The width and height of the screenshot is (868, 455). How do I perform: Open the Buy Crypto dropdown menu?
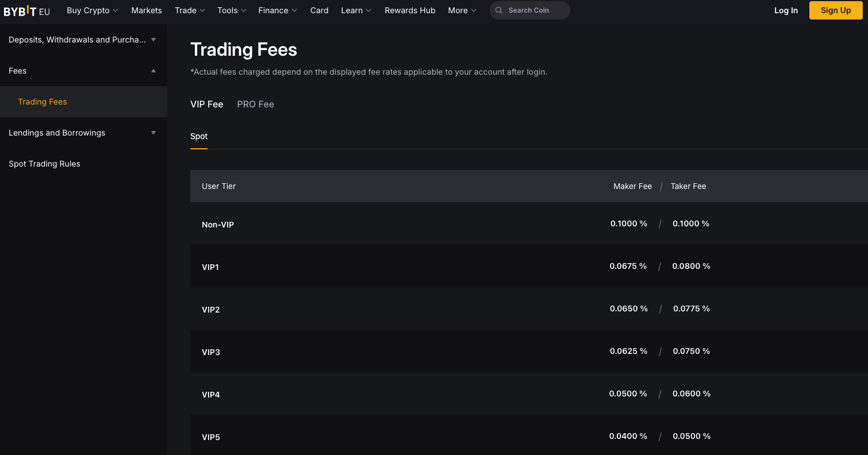point(92,10)
